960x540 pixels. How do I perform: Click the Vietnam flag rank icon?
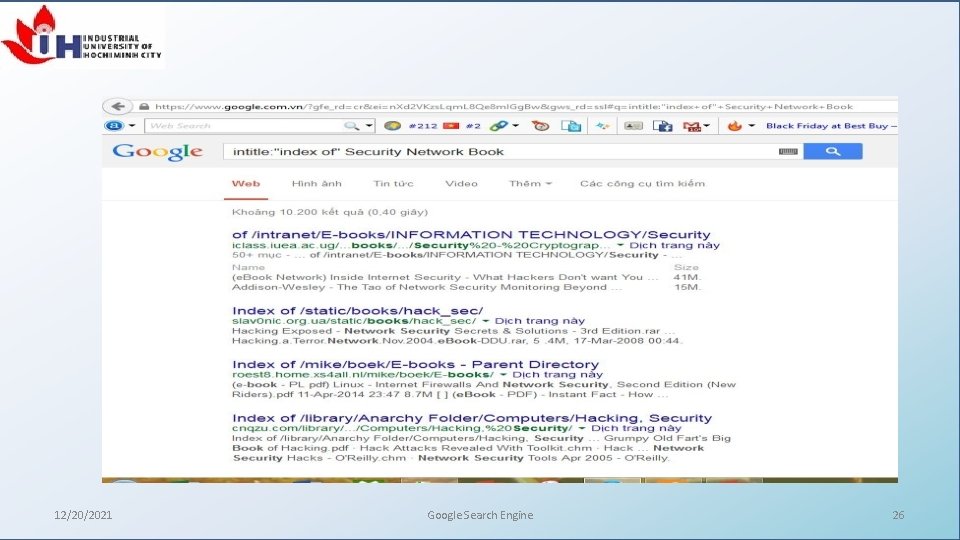(x=451, y=126)
